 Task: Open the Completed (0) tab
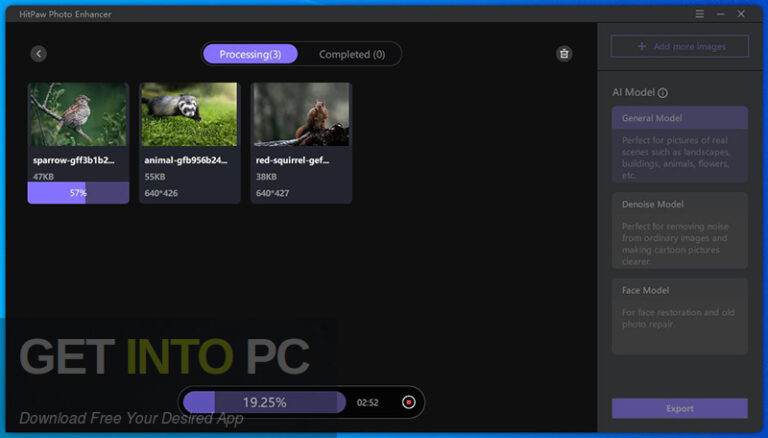point(352,54)
